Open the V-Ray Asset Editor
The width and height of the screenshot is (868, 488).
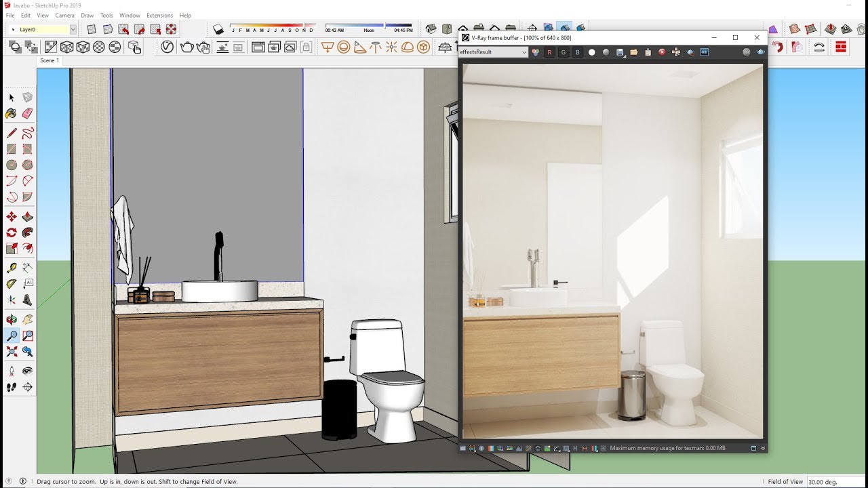pos(167,47)
